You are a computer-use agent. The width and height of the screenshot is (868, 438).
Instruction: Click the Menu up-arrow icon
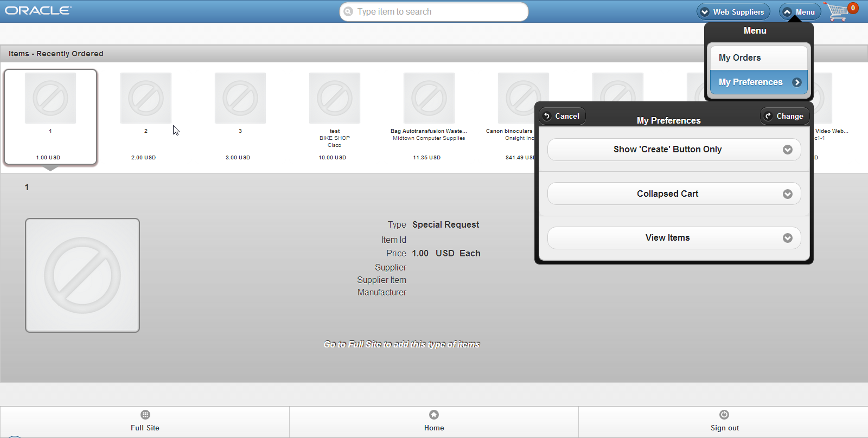(x=787, y=12)
